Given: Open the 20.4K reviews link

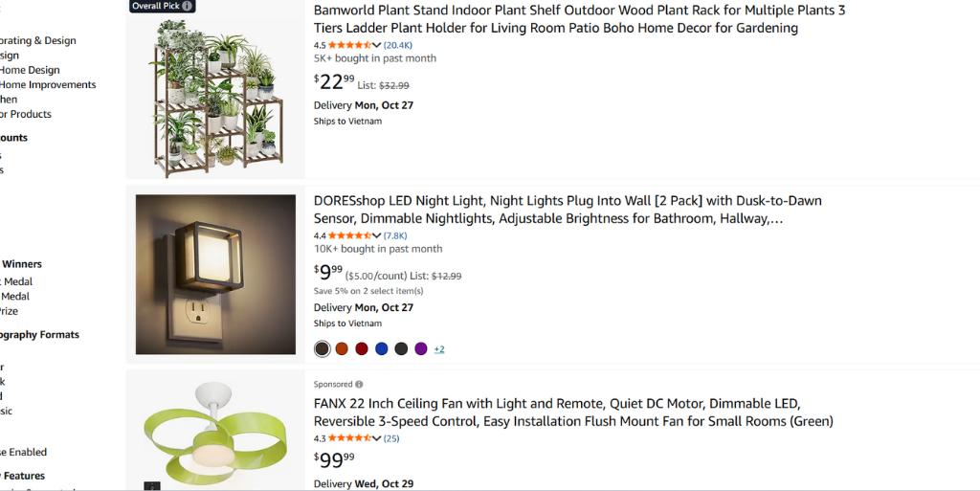Looking at the screenshot, I should pos(398,45).
